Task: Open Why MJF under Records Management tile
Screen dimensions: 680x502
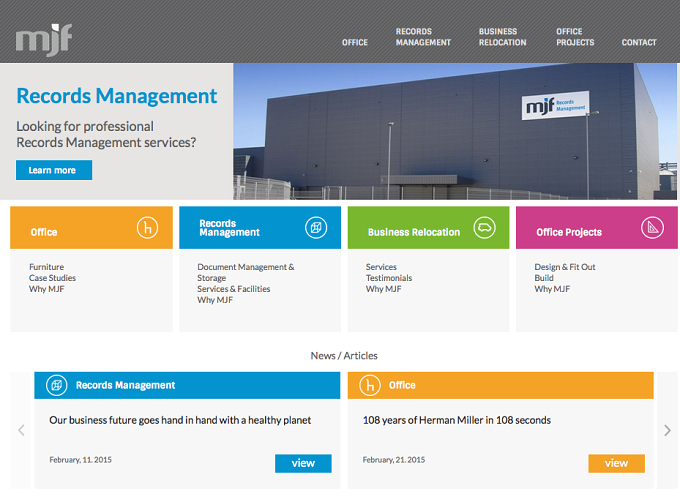Action: 215,300
